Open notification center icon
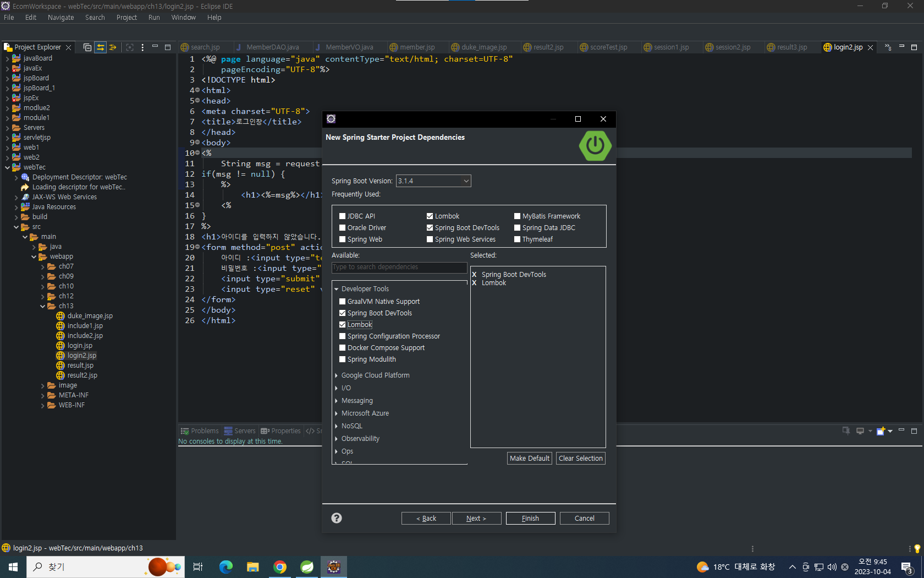Viewport: 924px width, 578px height. tap(907, 567)
